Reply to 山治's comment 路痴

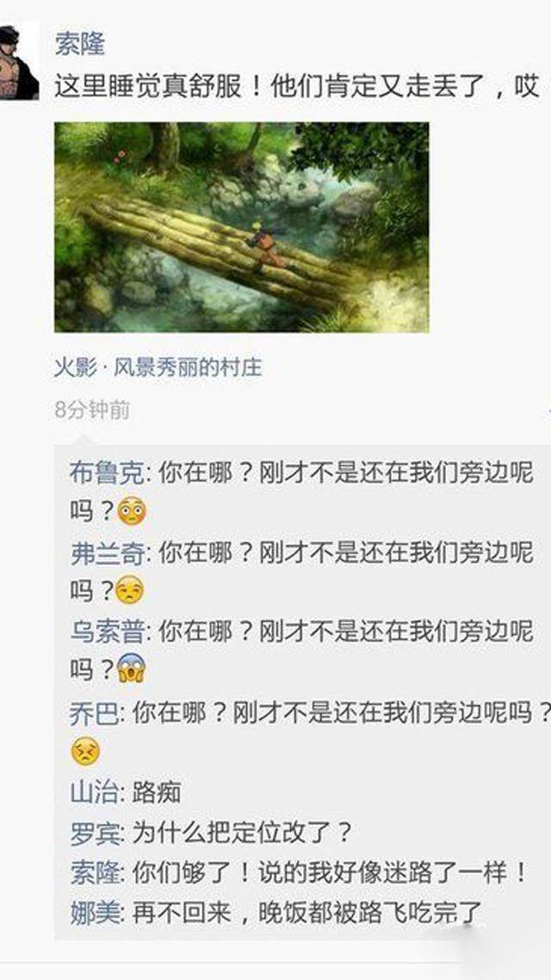coord(156,792)
